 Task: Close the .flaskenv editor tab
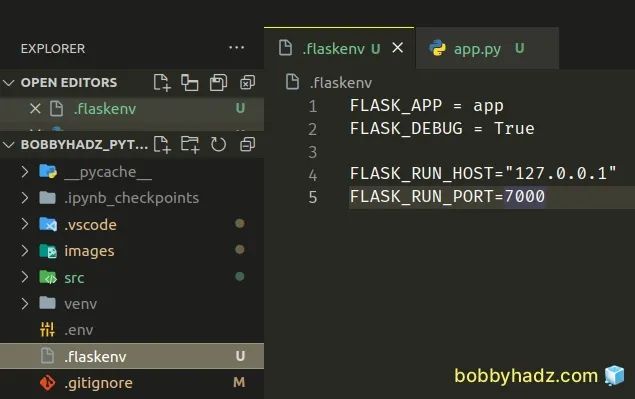398,48
